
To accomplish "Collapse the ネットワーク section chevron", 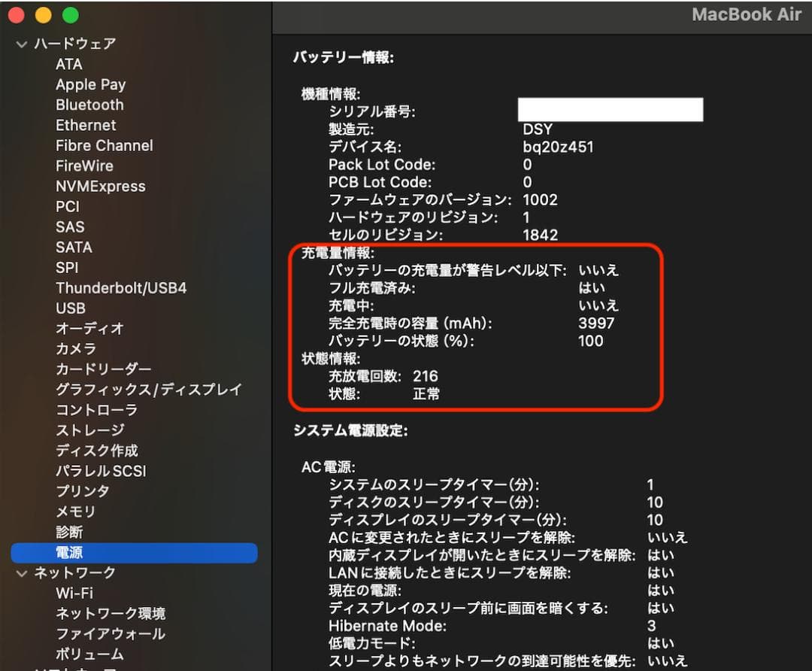I will pos(21,573).
